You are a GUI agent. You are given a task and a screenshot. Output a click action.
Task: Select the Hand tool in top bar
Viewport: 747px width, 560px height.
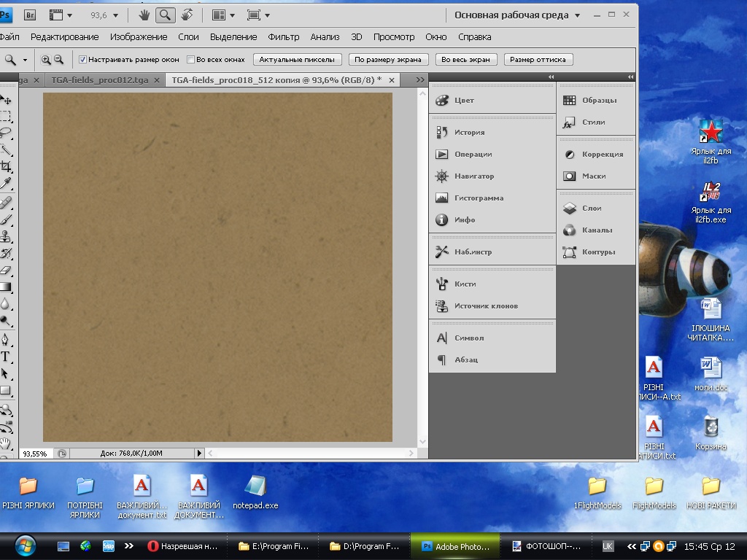[x=144, y=15]
